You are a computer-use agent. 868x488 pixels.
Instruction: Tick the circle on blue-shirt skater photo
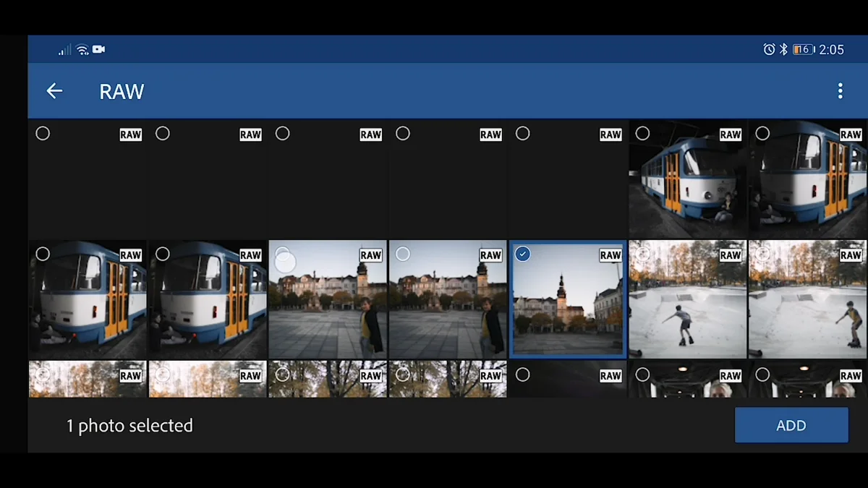[x=642, y=254]
